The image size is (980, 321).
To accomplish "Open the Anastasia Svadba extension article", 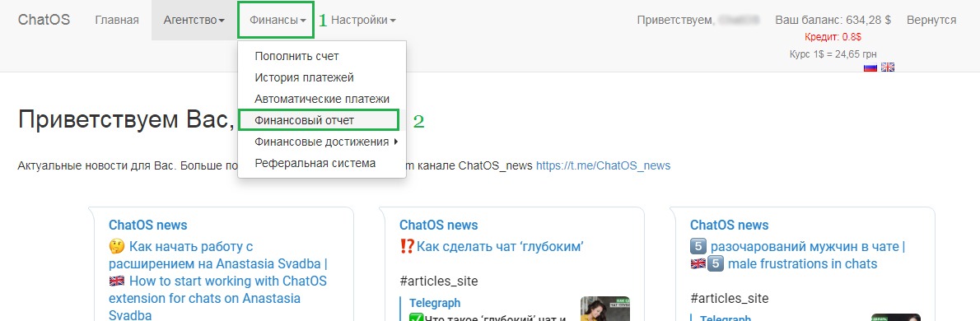I will [218, 281].
